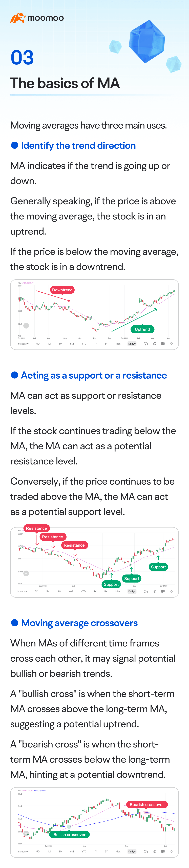Click the green Uptrend label
189x868 pixels.
click(x=142, y=329)
